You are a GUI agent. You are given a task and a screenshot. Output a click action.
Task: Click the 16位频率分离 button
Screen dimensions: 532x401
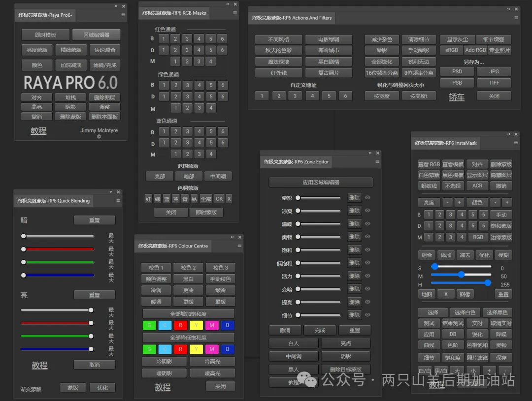point(382,73)
